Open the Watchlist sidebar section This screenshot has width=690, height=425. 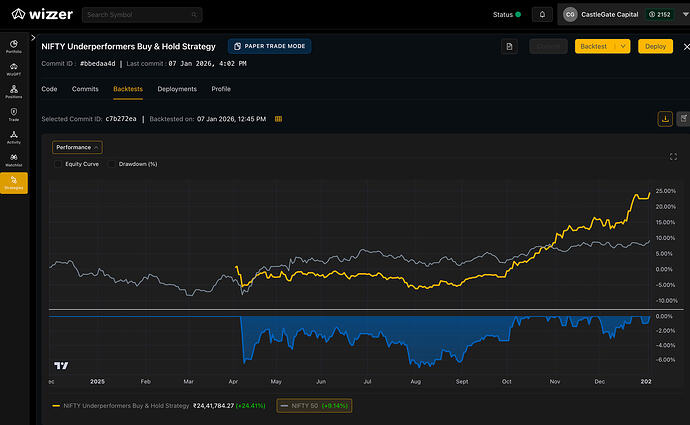[x=14, y=160]
